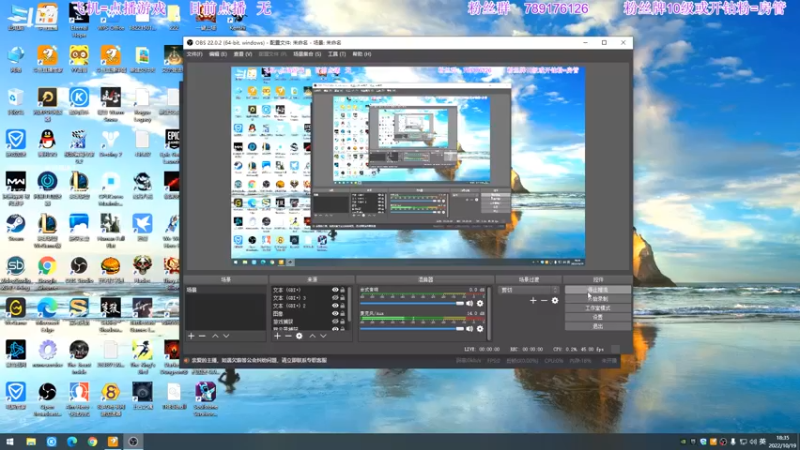Mute the 麦克风/Aux speaker icon

tap(469, 329)
